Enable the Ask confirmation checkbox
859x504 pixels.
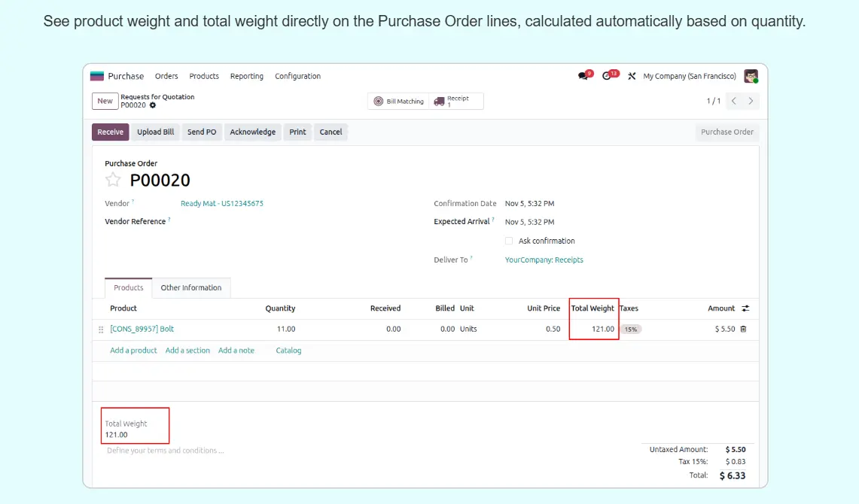click(x=510, y=241)
